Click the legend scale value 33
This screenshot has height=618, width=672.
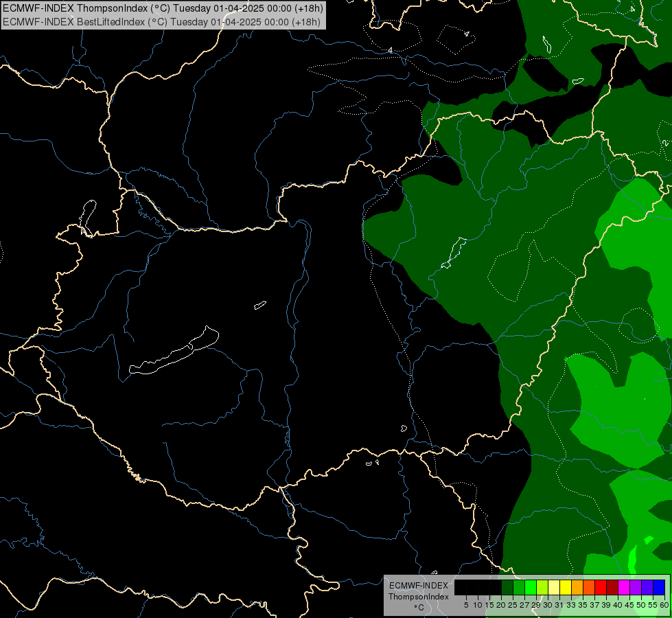click(571, 605)
